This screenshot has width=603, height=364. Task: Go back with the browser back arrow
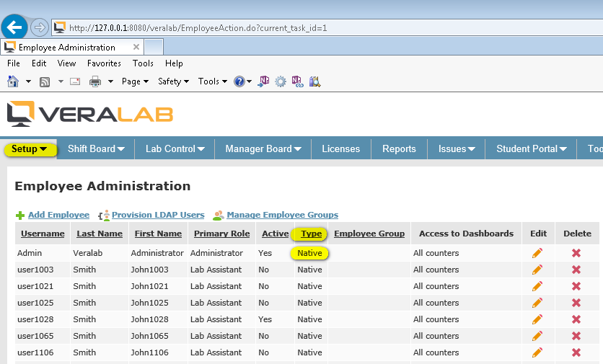[14, 27]
